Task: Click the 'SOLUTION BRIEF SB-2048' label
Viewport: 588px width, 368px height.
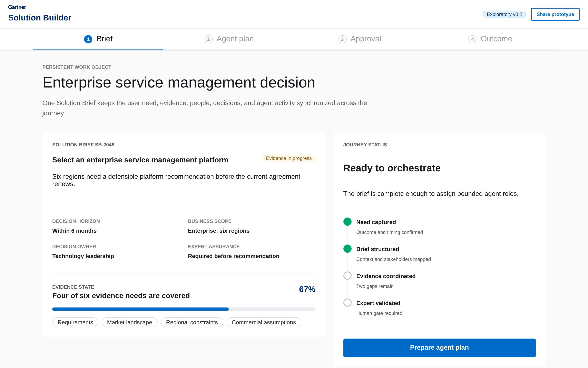Action: pyautogui.click(x=83, y=145)
